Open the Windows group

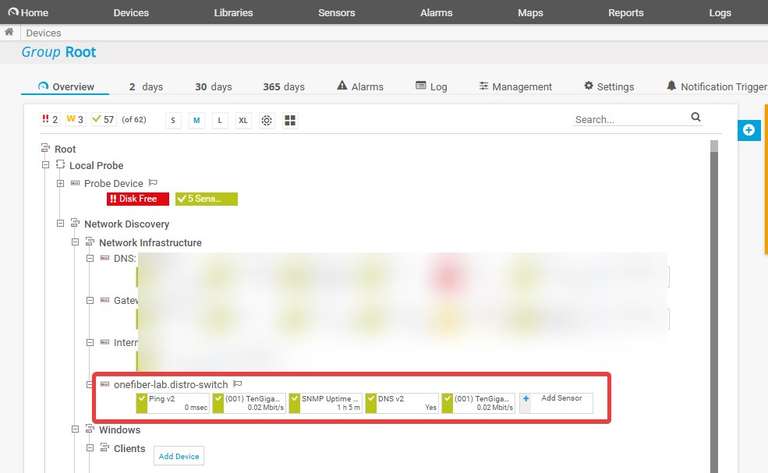(120, 429)
